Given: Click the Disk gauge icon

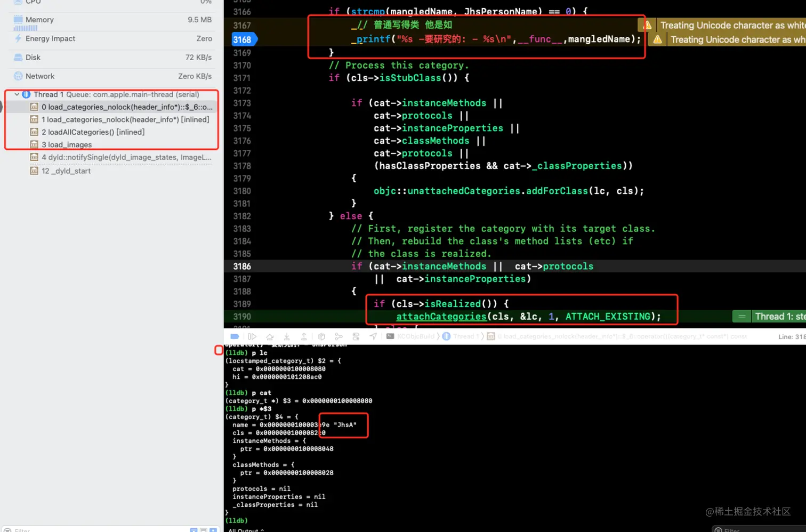Looking at the screenshot, I should tap(18, 57).
